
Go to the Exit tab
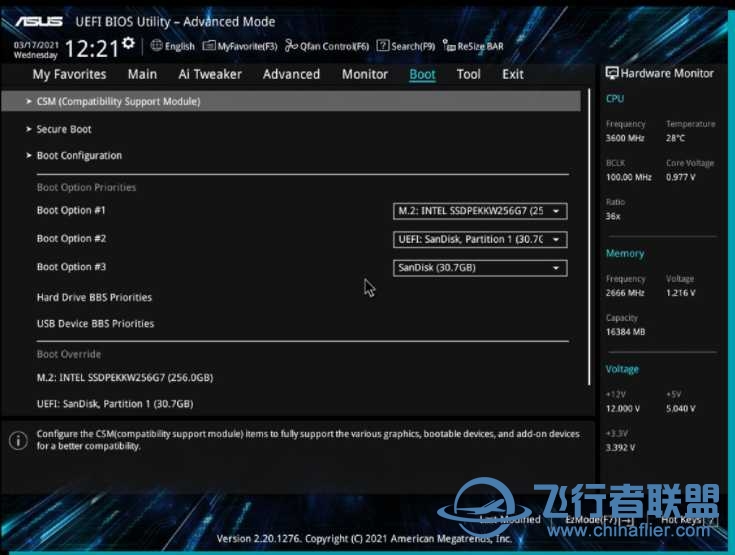point(513,74)
